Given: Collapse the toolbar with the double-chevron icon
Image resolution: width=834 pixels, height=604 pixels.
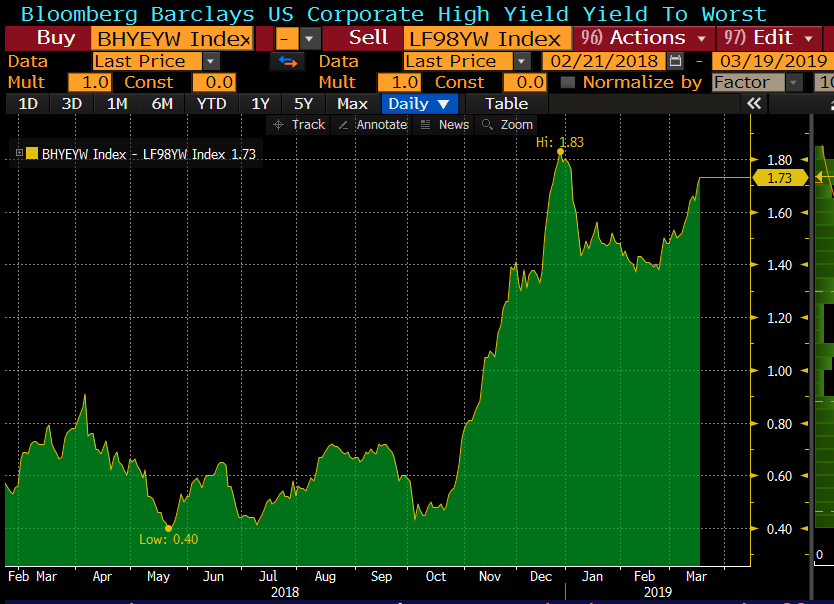Looking at the screenshot, I should tap(753, 102).
